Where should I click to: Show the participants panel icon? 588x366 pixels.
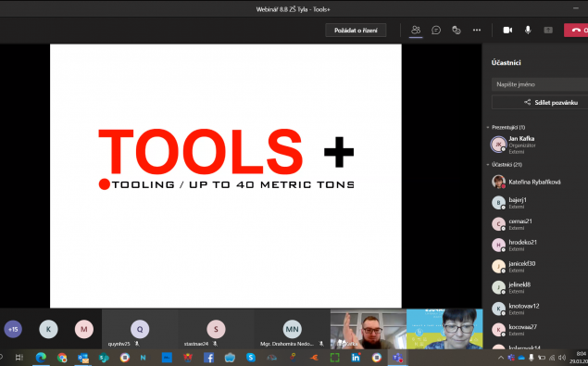416,30
